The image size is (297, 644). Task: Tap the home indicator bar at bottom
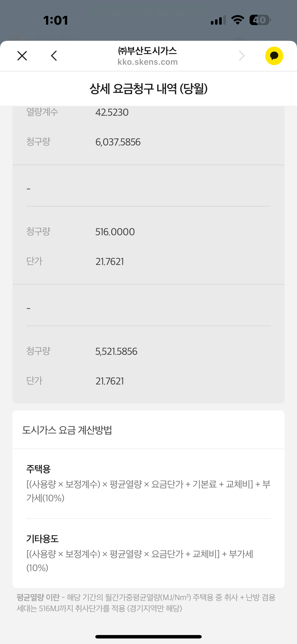pyautogui.click(x=148, y=637)
